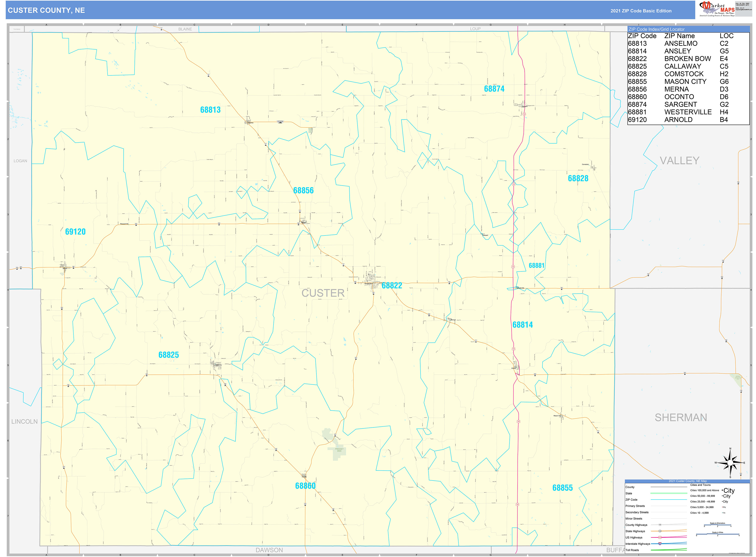Select the State Highways route marker icon
The height and width of the screenshot is (557, 756).
tap(660, 531)
